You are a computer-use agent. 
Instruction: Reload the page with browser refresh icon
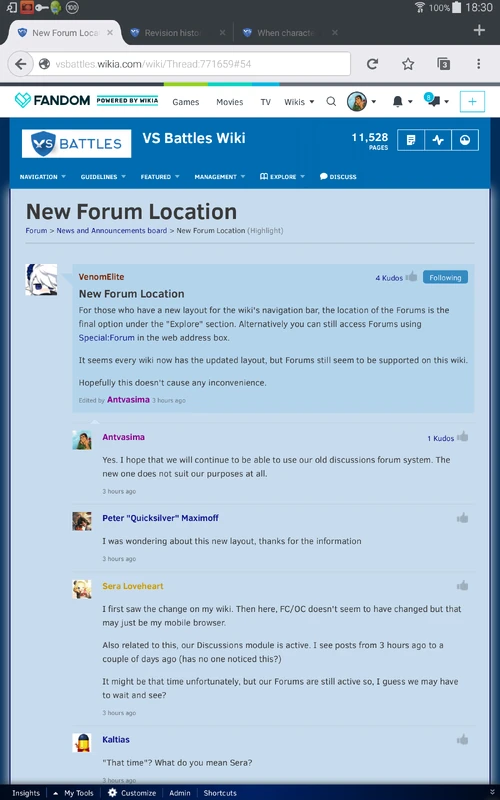click(x=372, y=64)
